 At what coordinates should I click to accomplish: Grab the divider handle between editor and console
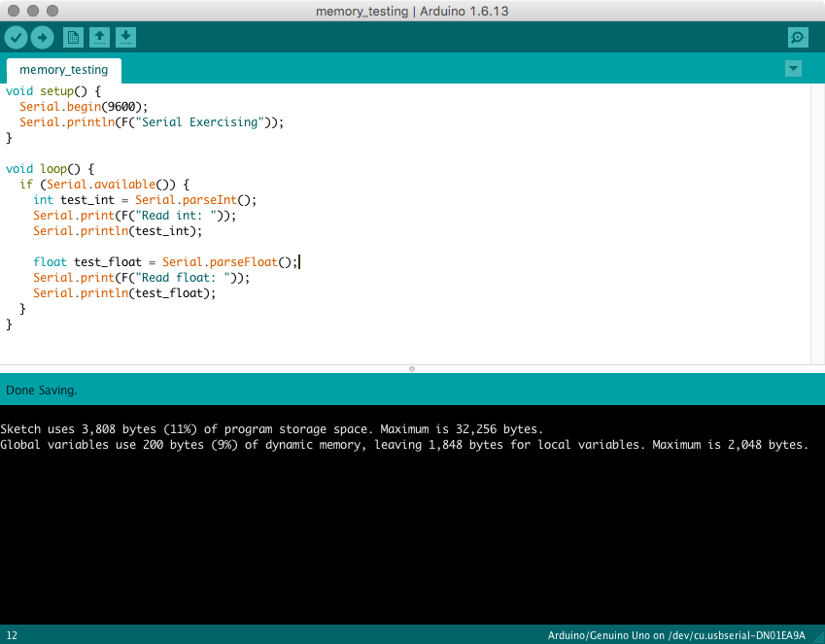point(412,369)
